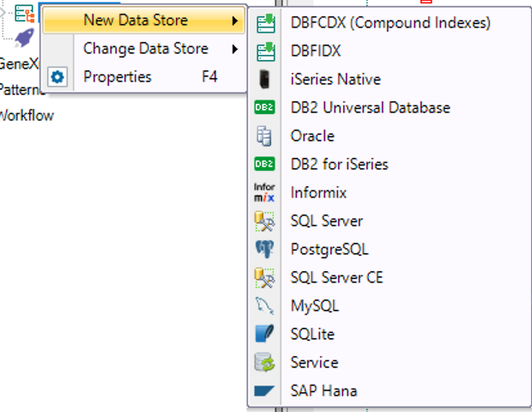The width and height of the screenshot is (532, 412).
Task: Click the data stores tree node icon
Action: coord(24,14)
